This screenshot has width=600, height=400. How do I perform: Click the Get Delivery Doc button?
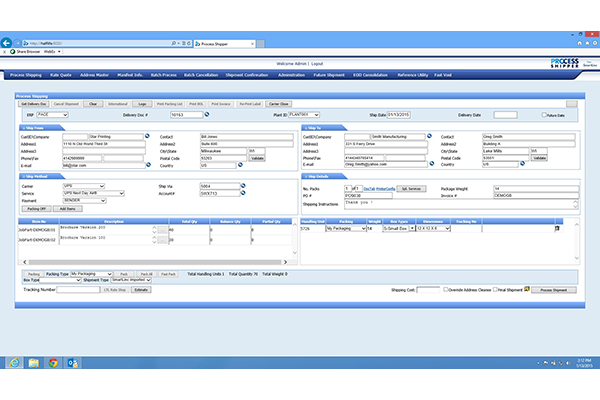click(34, 104)
